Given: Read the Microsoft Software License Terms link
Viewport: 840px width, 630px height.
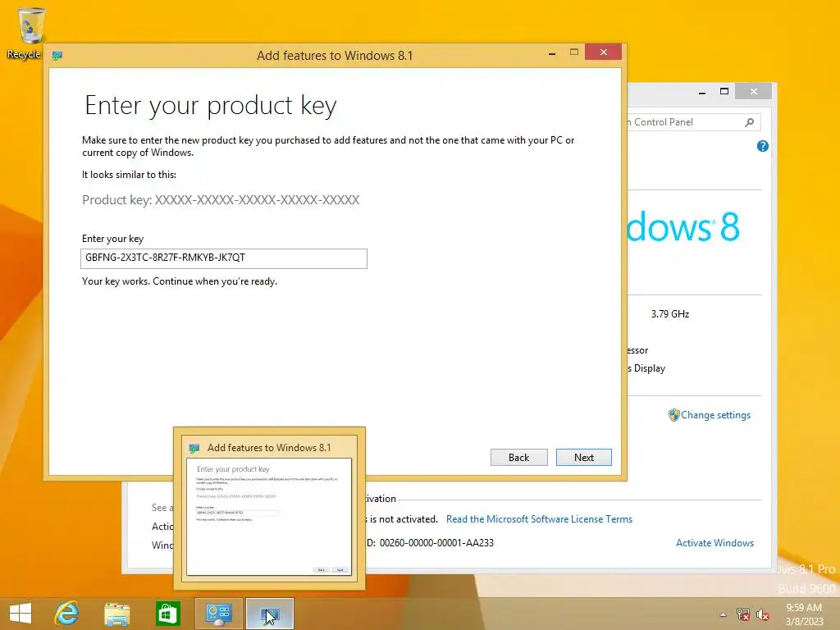Looking at the screenshot, I should point(539,518).
